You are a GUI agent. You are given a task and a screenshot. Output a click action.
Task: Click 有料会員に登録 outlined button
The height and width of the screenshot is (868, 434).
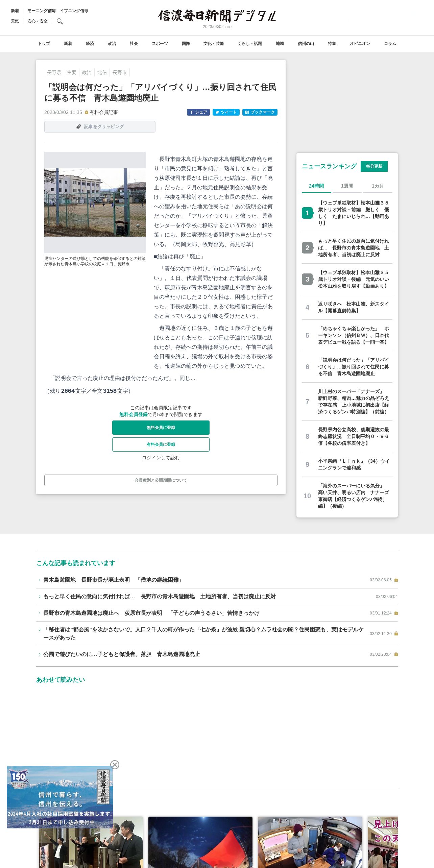pyautogui.click(x=161, y=444)
